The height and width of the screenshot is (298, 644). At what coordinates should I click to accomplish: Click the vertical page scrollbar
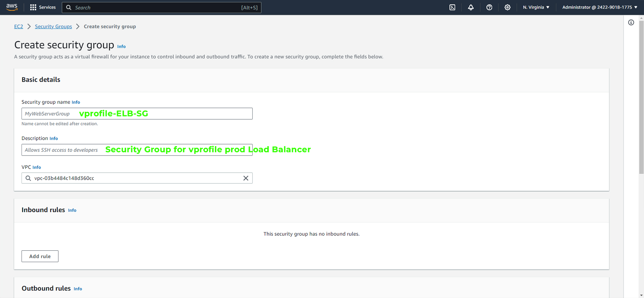[x=641, y=97]
